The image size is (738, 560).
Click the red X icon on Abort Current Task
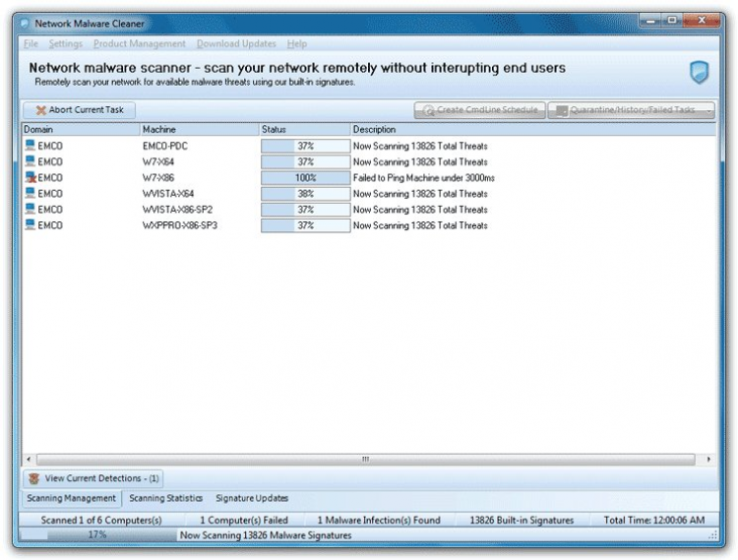41,110
